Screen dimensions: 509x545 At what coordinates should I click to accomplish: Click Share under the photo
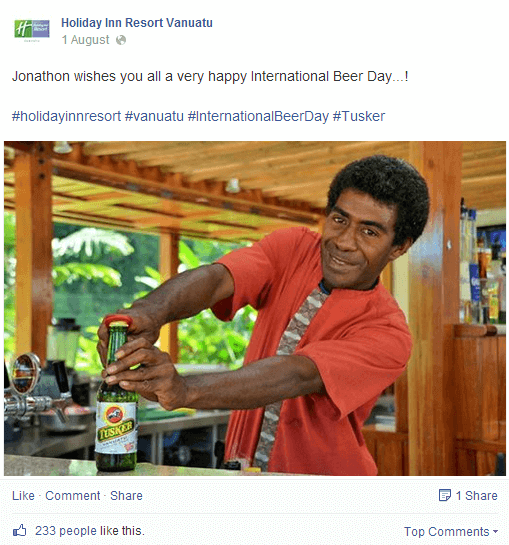tap(126, 495)
